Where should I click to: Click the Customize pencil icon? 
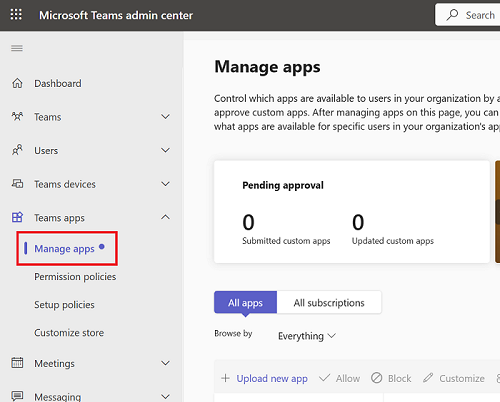[428, 378]
